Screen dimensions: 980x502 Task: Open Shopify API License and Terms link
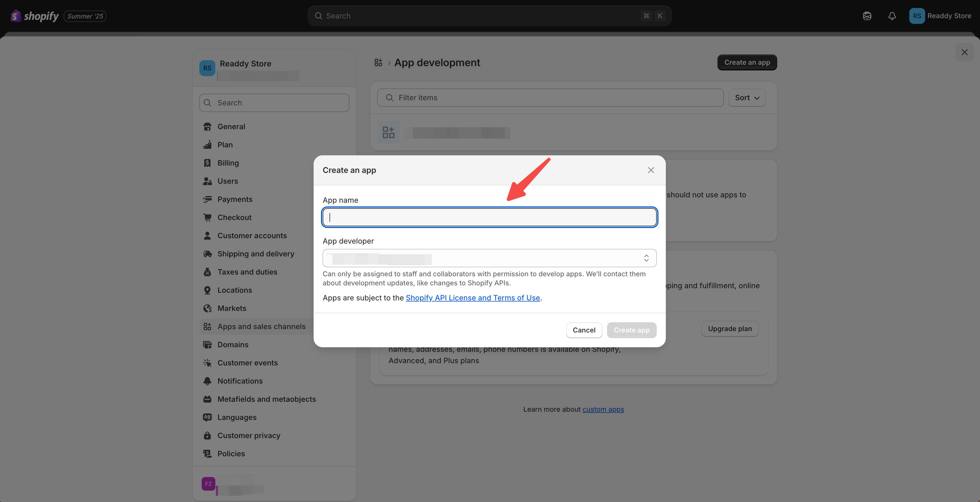(473, 298)
